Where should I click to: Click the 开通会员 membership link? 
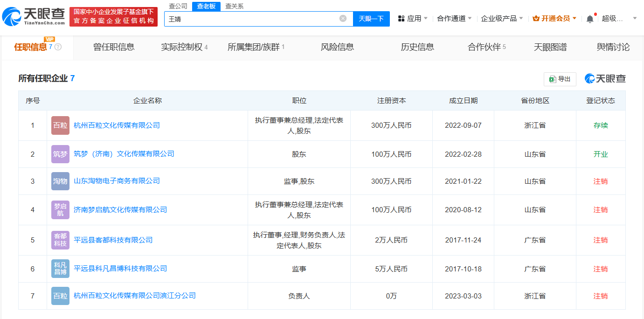(555, 19)
